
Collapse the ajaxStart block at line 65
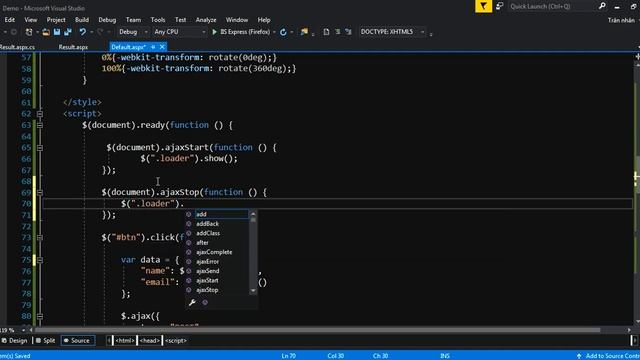point(40,148)
